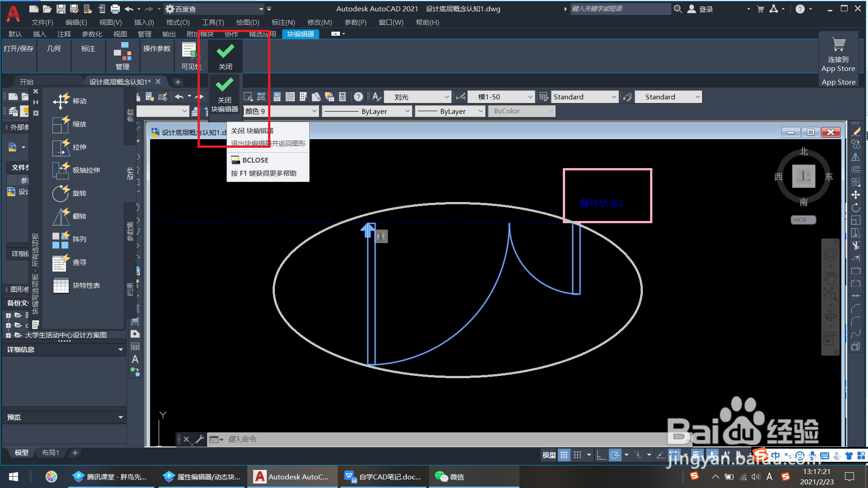This screenshot has height=488, width=868.
Task: Expand the 预览 preview panel
Action: coord(121,417)
